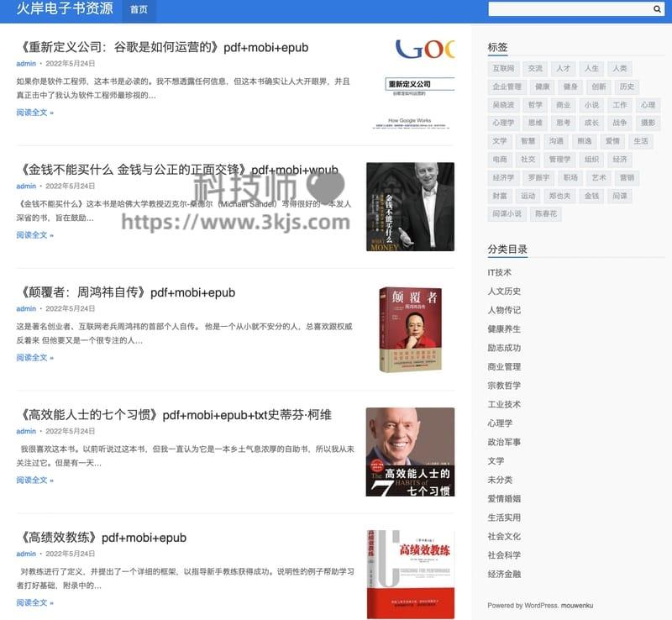Open the 金钱不能买什么 book cover thumbnail
This screenshot has height=620, width=672.
(x=411, y=207)
